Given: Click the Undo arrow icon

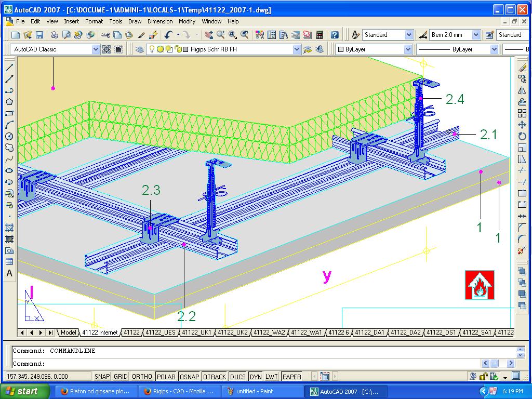Looking at the screenshot, I should [168, 35].
